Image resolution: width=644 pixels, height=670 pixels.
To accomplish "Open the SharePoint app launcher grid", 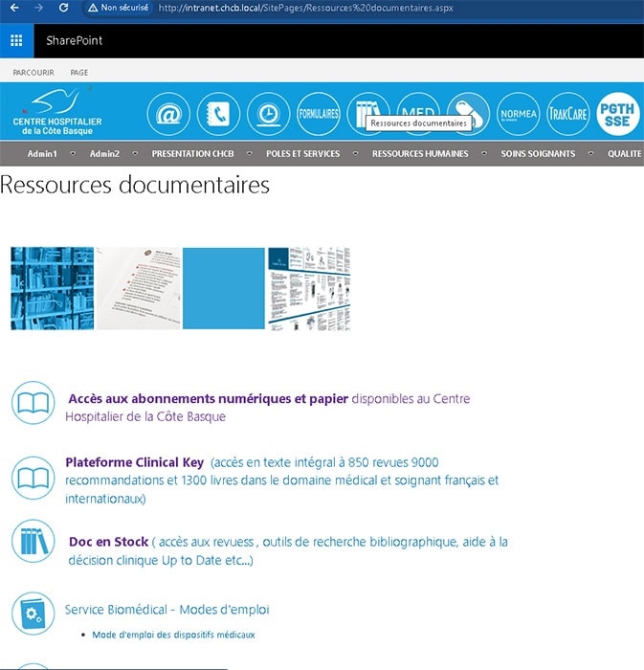I will pyautogui.click(x=16, y=41).
